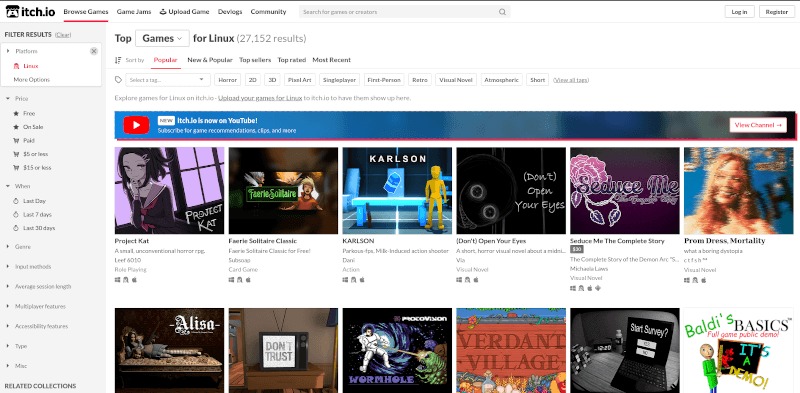Click the Linux penguin filter icon
This screenshot has width=800, height=393.
click(16, 66)
